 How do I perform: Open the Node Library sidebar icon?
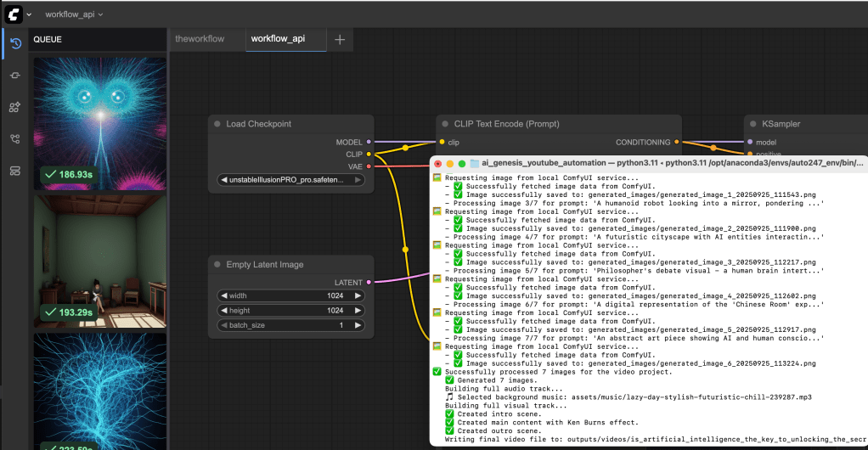pos(14,76)
